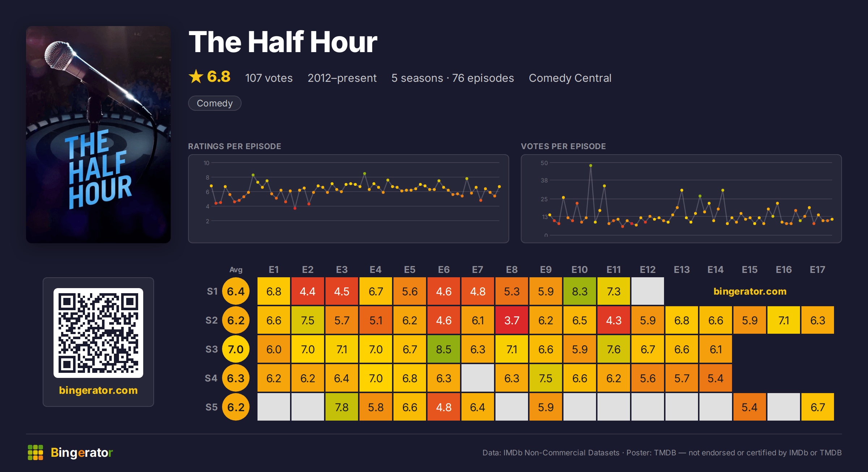Click the S5 E17 cell rated 6.7

[818, 407]
